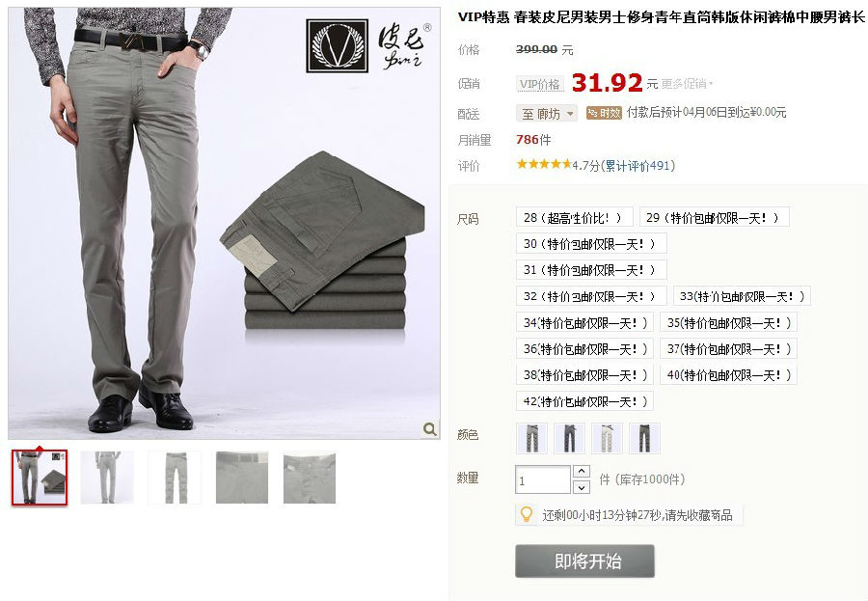Open the 至廊坊 delivery location dropdown
The width and height of the screenshot is (868, 601).
547,114
